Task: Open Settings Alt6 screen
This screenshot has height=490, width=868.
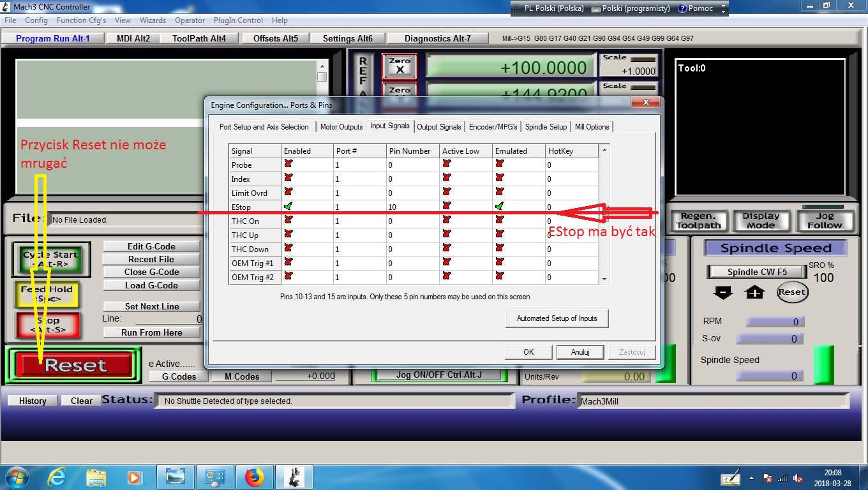Action: (348, 38)
